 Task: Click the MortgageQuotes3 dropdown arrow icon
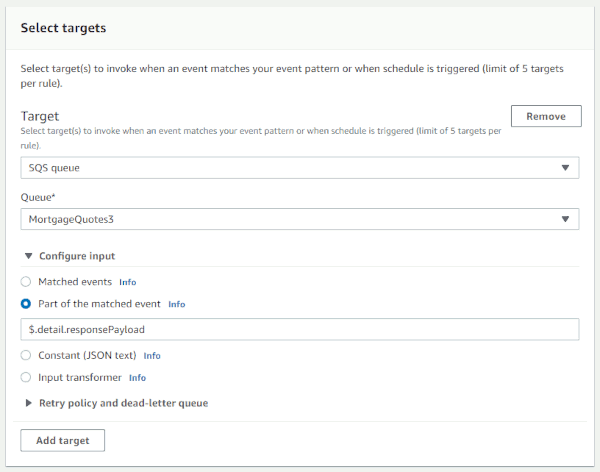[565, 219]
